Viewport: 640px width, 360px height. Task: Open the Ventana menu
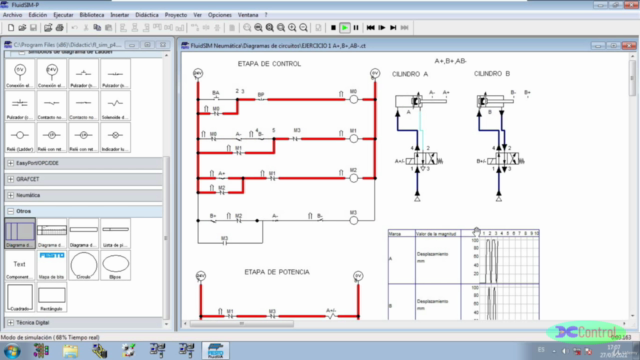(x=248, y=15)
